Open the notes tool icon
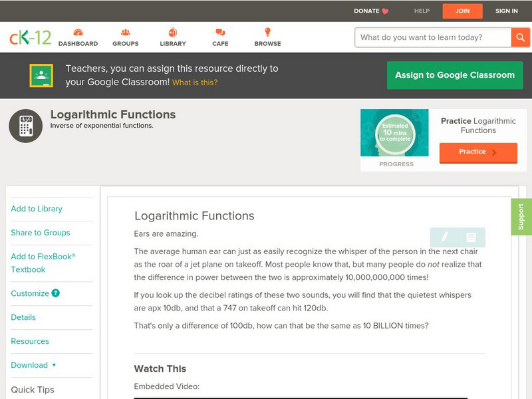This screenshot has height=399, width=532. coord(471,237)
